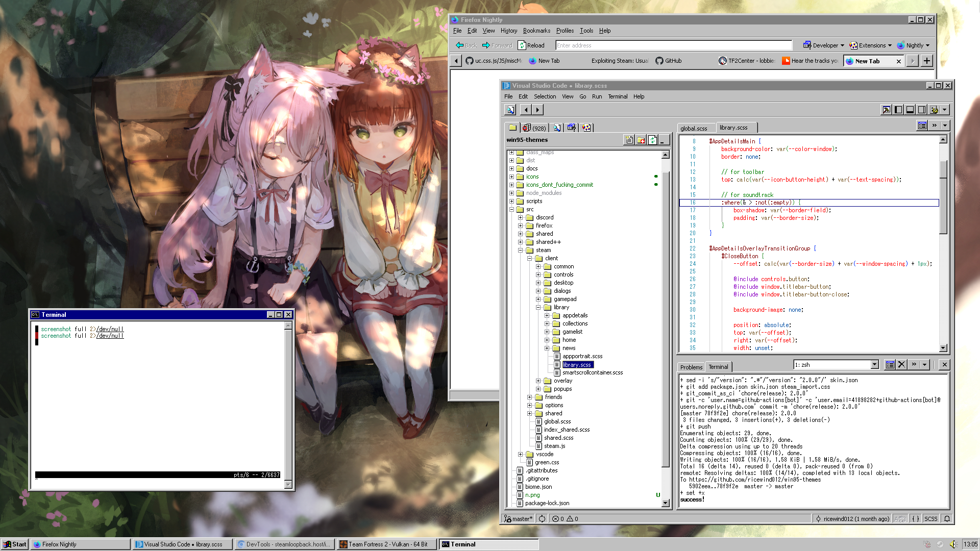Toggle the primary sidebar layout button
The width and height of the screenshot is (980, 551).
[898, 110]
